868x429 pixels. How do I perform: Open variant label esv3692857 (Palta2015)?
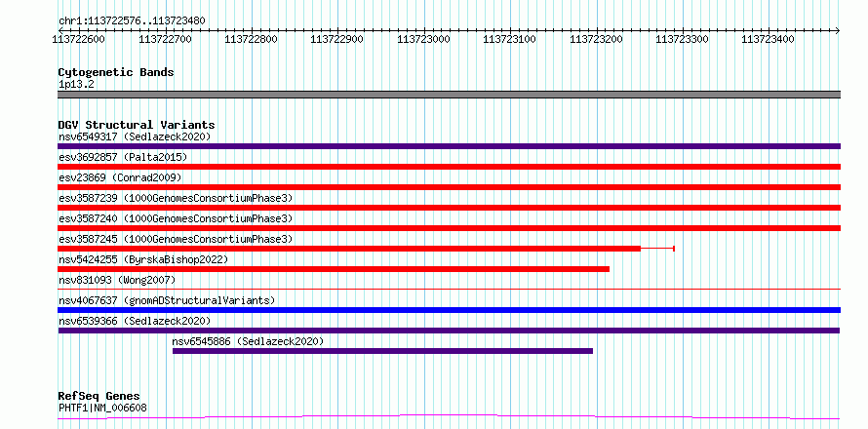pyautogui.click(x=123, y=157)
